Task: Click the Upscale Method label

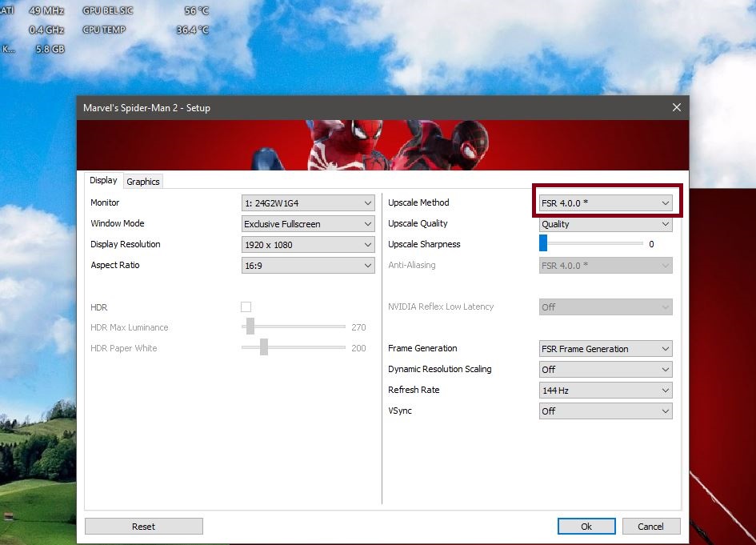Action: click(418, 202)
